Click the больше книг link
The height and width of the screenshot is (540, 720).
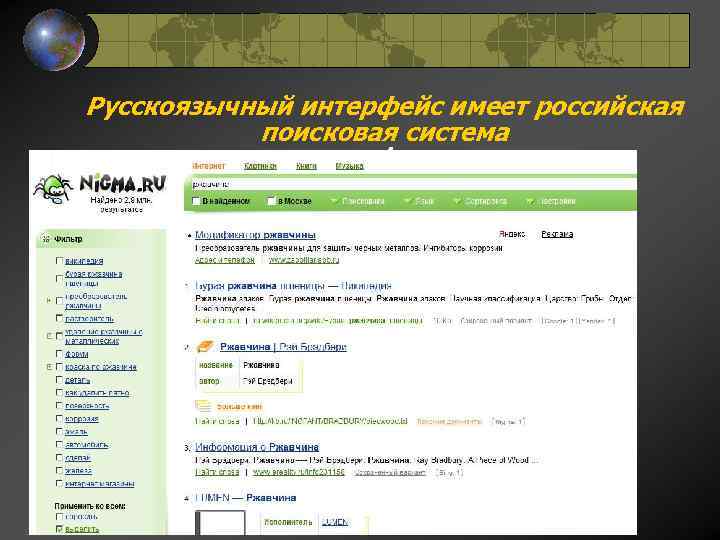click(239, 407)
